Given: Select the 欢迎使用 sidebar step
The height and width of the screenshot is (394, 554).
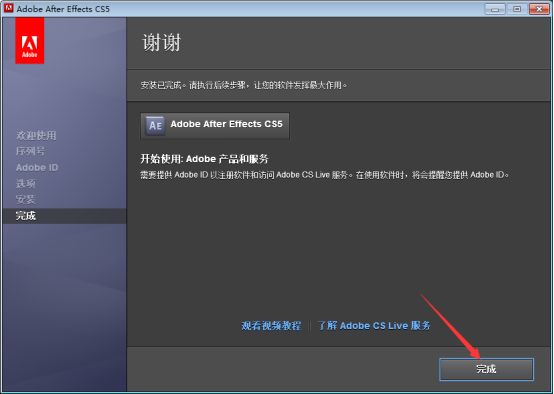Looking at the screenshot, I should [x=36, y=135].
